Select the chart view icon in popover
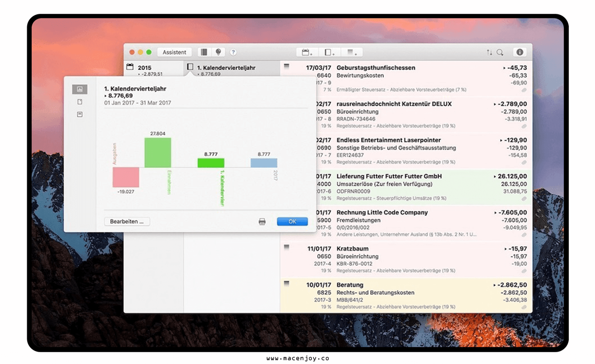The width and height of the screenshot is (595, 364). (x=79, y=89)
